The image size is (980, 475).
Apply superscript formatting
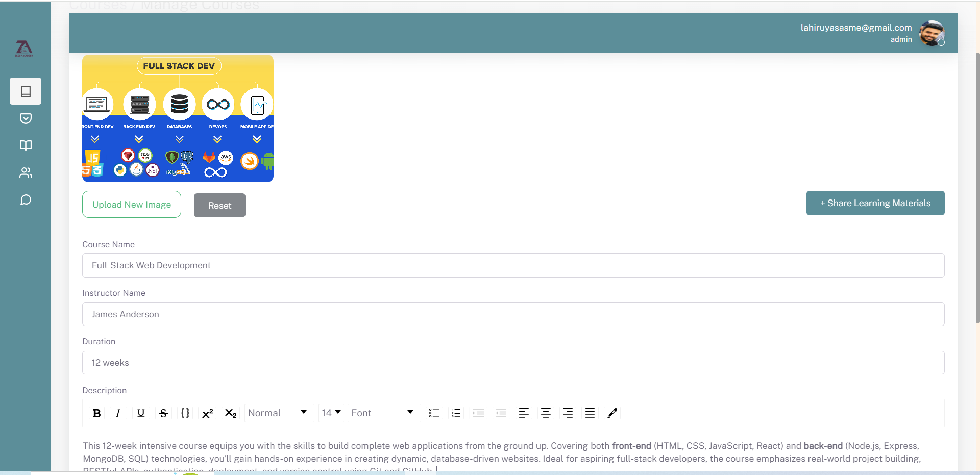pyautogui.click(x=207, y=413)
